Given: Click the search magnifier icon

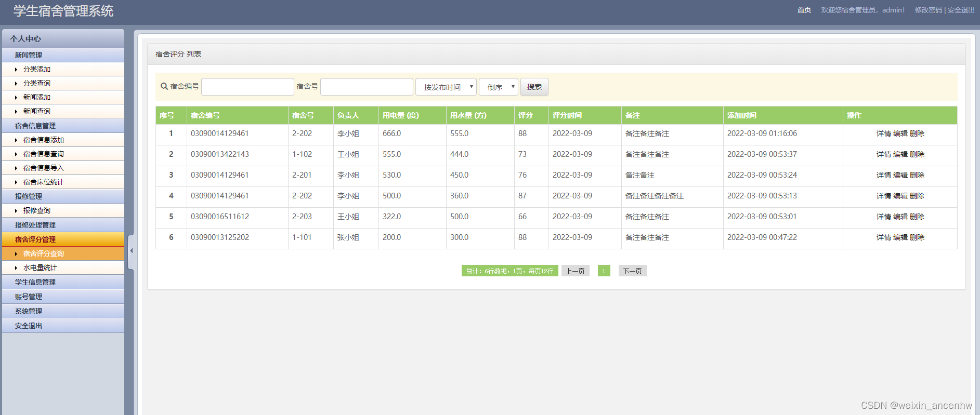Looking at the screenshot, I should (164, 86).
